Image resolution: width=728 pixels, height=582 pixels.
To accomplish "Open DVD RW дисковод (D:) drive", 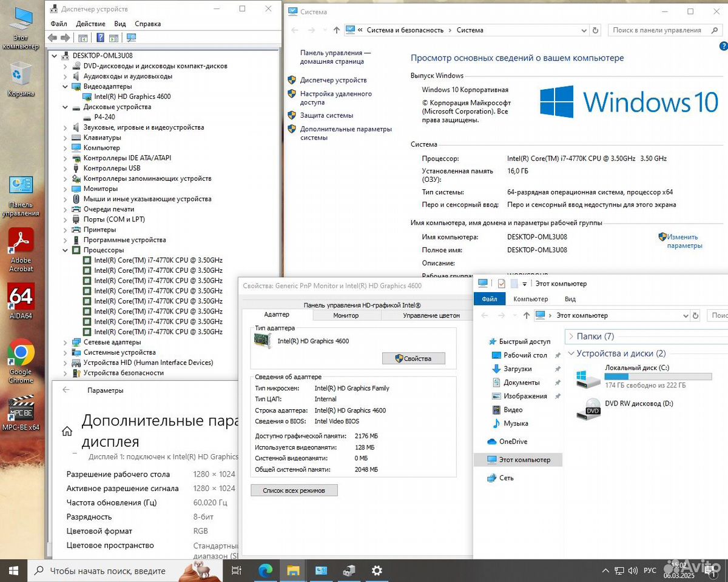I will coord(625,409).
